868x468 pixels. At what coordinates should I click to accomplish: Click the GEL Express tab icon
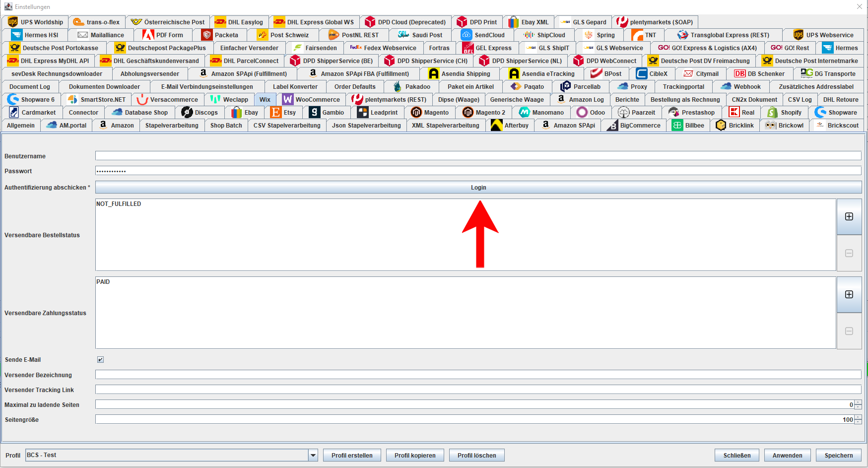tap(468, 48)
